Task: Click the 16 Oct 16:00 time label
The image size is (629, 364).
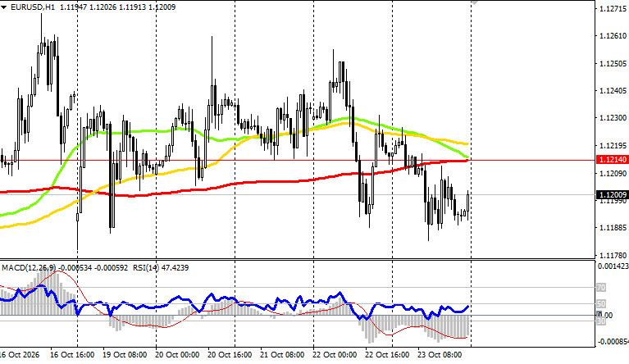Action: (x=72, y=355)
